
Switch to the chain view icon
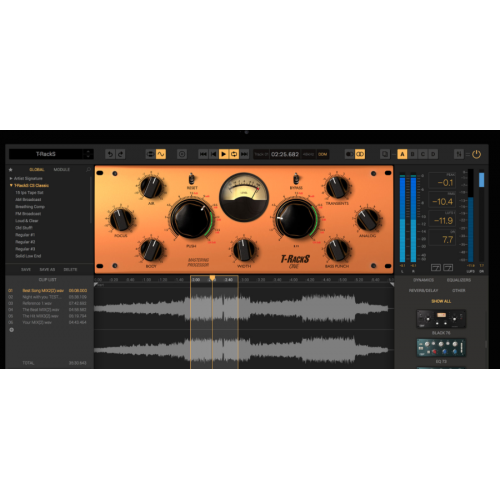point(150,154)
